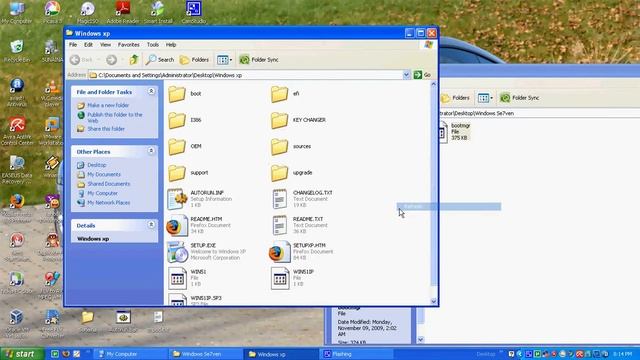Open the File menu
The height and width of the screenshot is (360, 640).
73,44
